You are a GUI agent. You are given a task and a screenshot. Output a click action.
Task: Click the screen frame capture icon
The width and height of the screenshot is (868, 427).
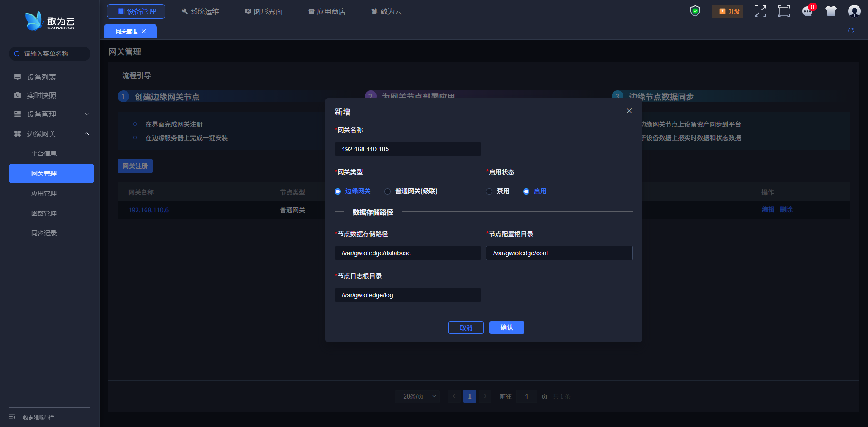coord(783,11)
